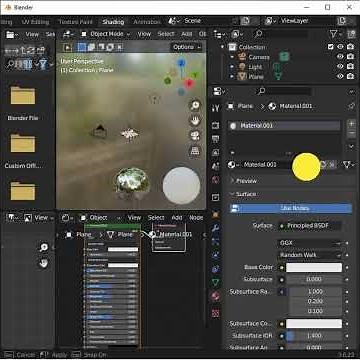This screenshot has width=360, height=360.
Task: Open the green Object Data properties tab
Action: [x=216, y=283]
